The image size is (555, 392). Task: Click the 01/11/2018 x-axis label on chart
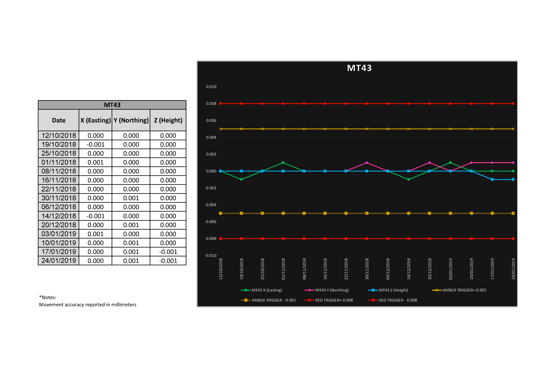coord(283,269)
